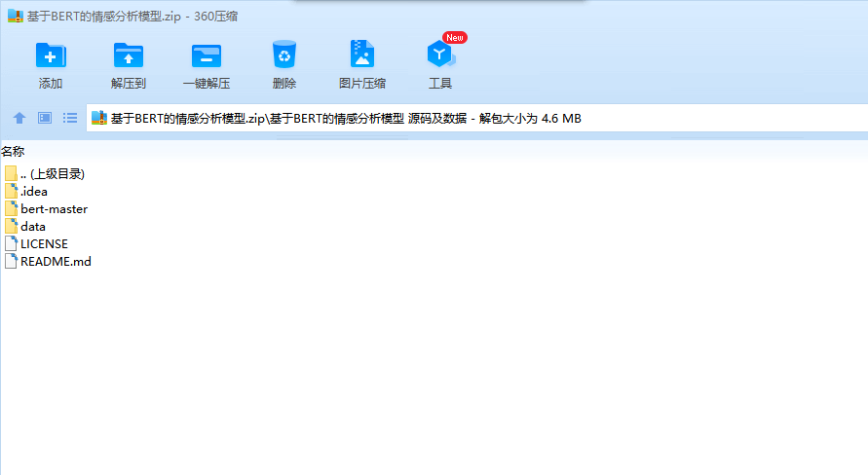The height and width of the screenshot is (475, 868).
Task: Select the bert-master folder
Action: [47, 209]
